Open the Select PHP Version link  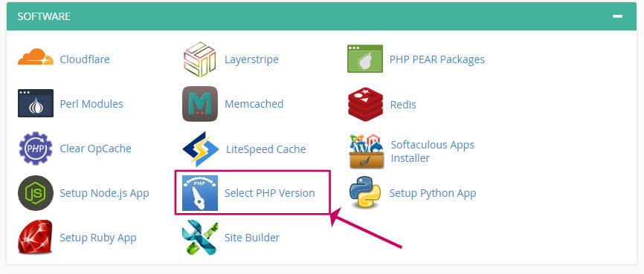tap(269, 193)
